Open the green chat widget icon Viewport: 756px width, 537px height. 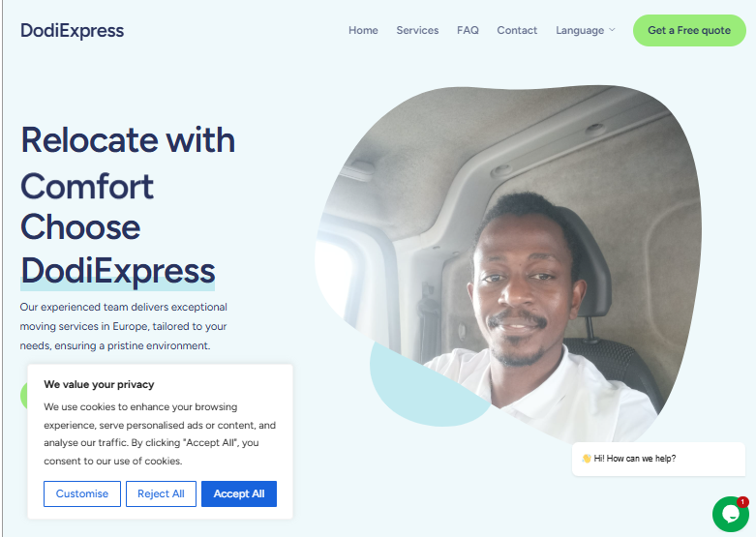[x=731, y=514]
